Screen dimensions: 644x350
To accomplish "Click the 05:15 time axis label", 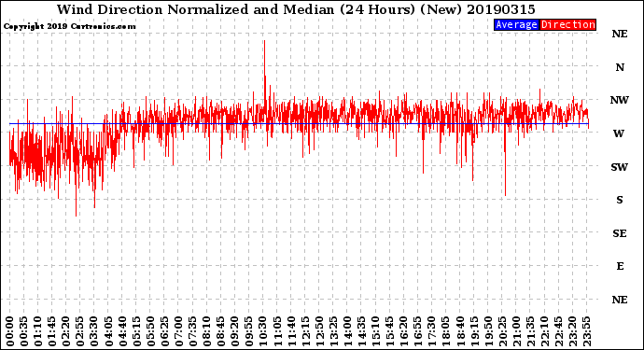I will click(x=136, y=331).
